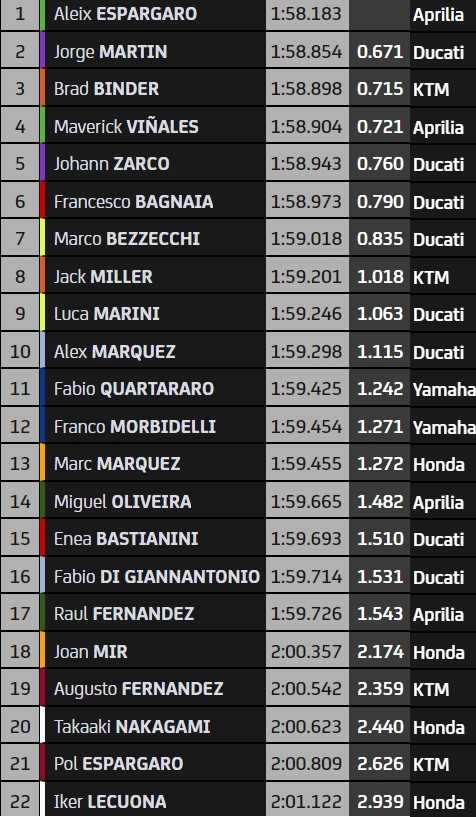Viewport: 476px width, 817px height.
Task: Click Fabio QUARTARARO's blue team color bar
Action: (42, 389)
